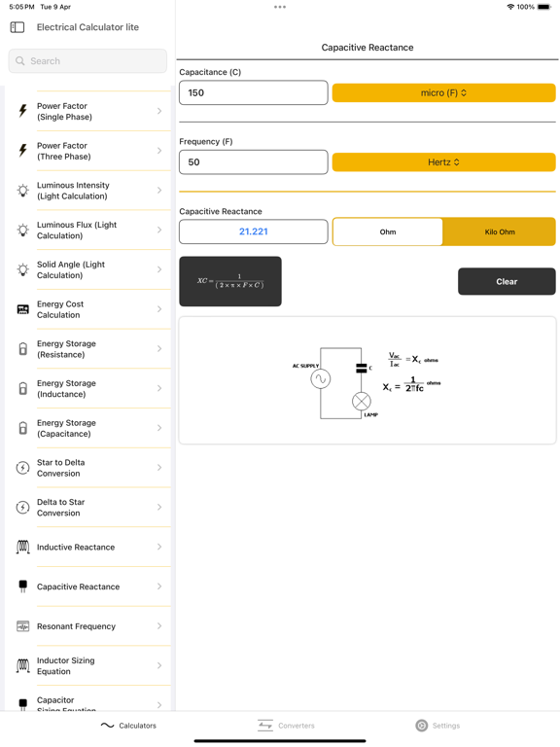Tap the XC formula button
The height and width of the screenshot is (747, 560).
click(x=230, y=281)
